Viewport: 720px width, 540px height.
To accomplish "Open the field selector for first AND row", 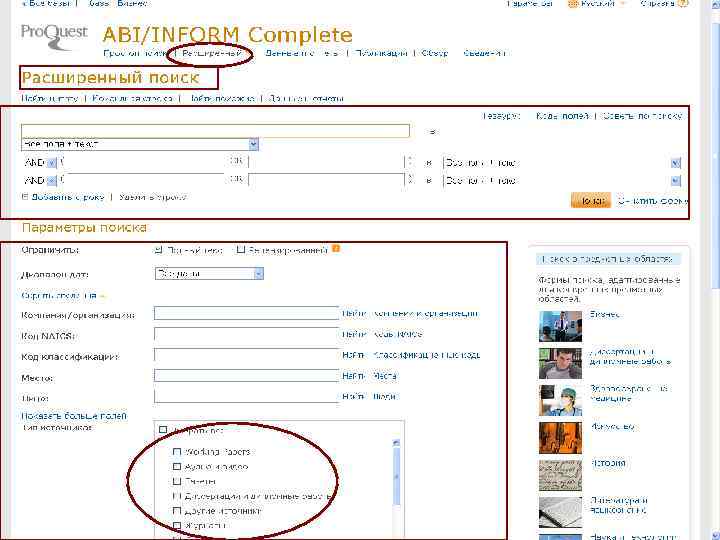I will [x=562, y=163].
